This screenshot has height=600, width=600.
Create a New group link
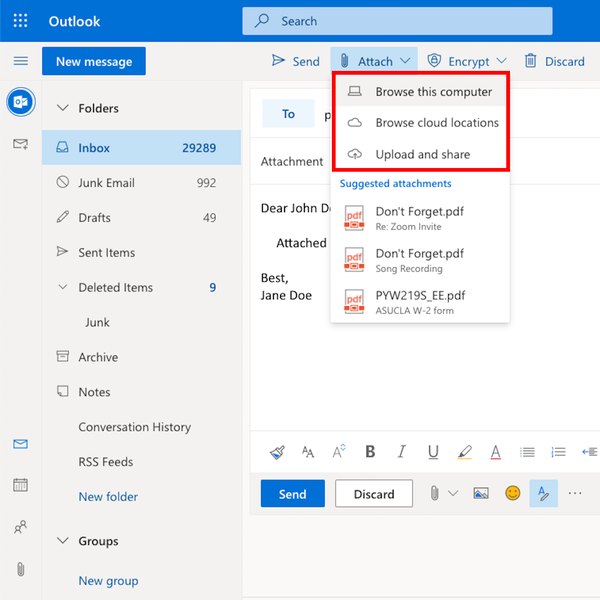click(x=108, y=580)
